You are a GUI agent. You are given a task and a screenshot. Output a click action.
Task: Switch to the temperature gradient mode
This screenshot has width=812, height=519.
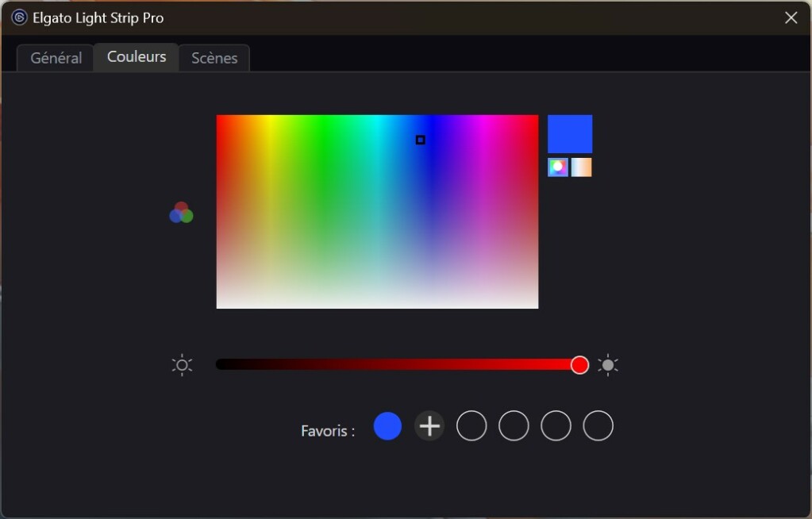click(582, 167)
